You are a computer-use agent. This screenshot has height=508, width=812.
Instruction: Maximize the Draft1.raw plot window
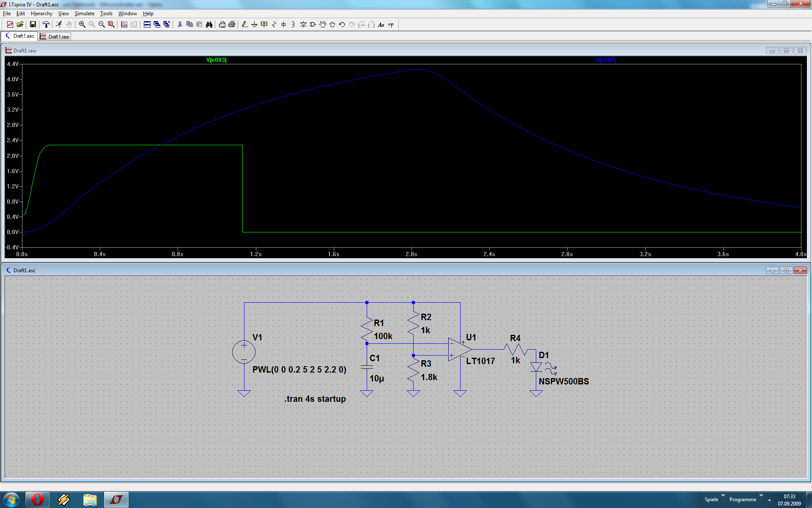click(x=786, y=50)
